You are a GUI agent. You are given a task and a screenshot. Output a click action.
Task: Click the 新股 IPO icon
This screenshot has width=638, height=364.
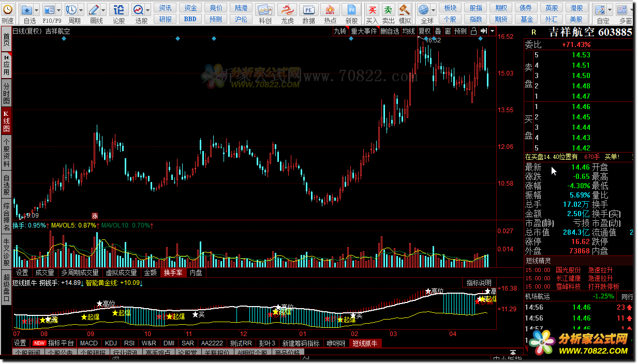pyautogui.click(x=352, y=9)
